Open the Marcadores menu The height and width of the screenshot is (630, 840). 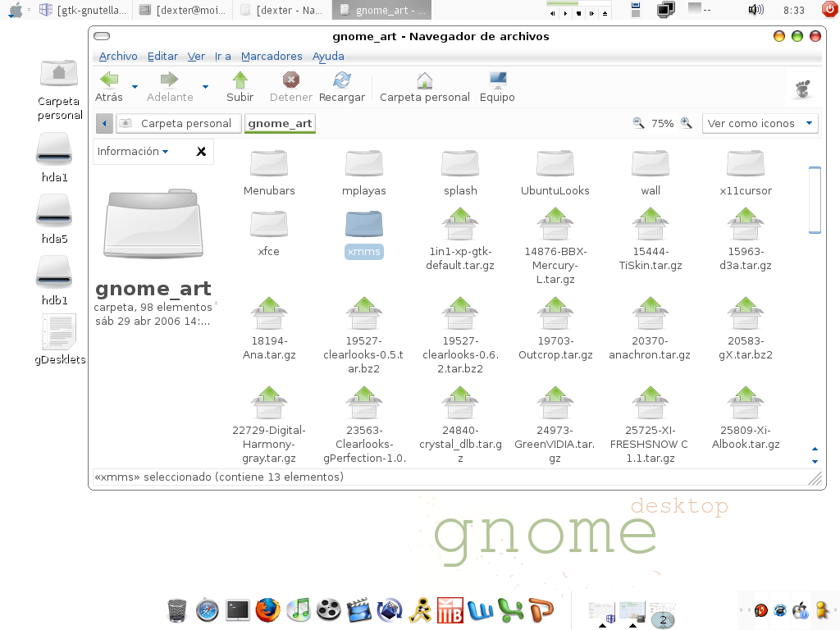(x=272, y=57)
